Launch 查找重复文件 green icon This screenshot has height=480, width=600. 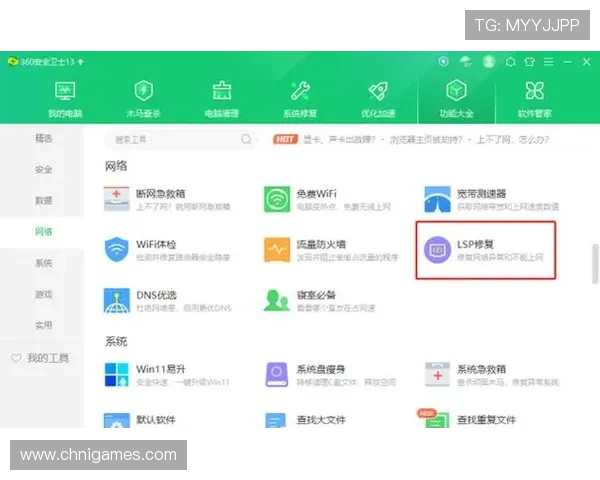(437, 420)
